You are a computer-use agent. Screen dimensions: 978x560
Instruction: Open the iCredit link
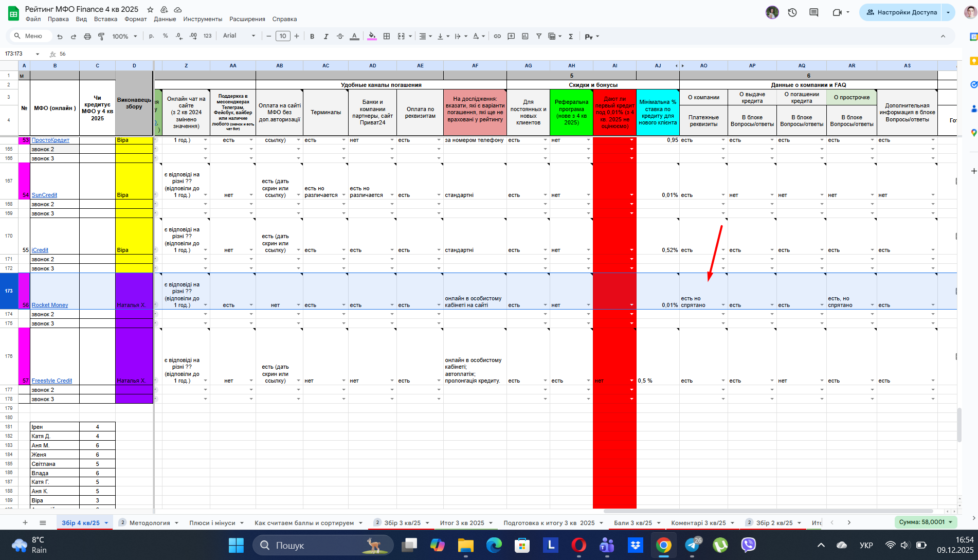coord(40,250)
